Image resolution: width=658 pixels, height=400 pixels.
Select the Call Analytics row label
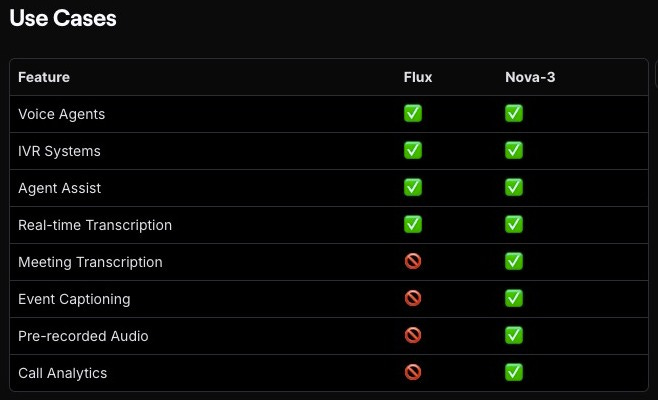[63, 373]
